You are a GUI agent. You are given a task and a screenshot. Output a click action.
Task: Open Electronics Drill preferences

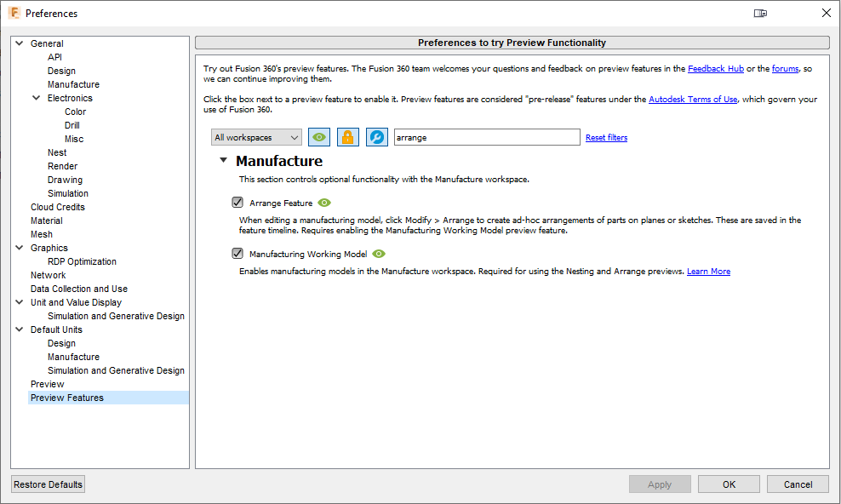pos(72,125)
